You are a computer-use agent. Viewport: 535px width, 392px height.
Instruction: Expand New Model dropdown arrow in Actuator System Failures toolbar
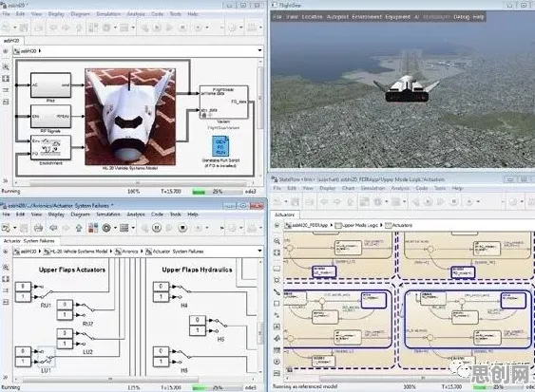pyautogui.click(x=14, y=228)
